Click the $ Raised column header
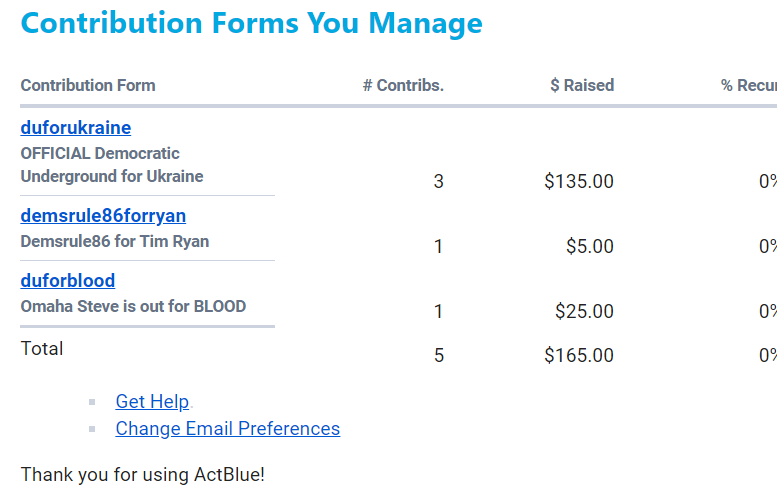Image resolution: width=777 pixels, height=497 pixels. tap(582, 86)
